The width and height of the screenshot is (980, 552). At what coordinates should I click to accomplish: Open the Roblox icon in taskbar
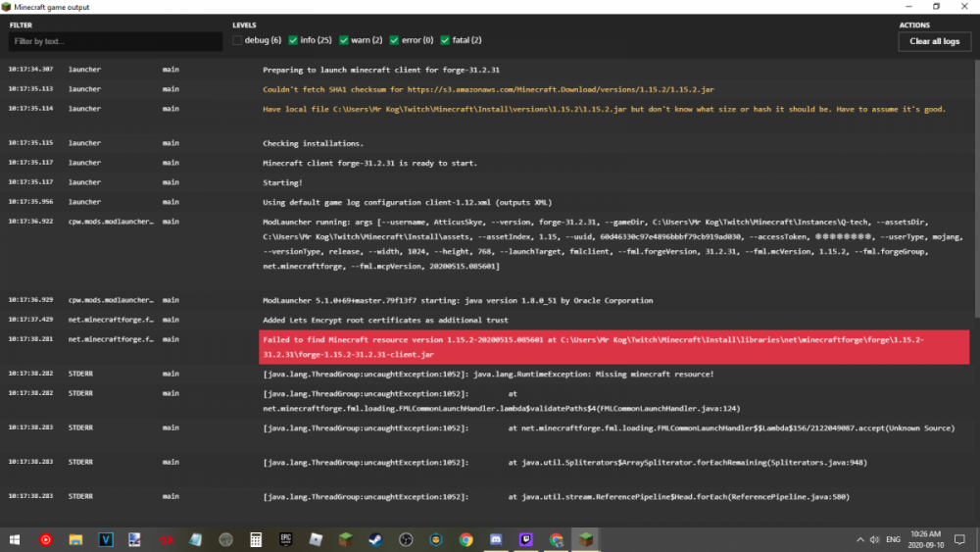coord(316,539)
